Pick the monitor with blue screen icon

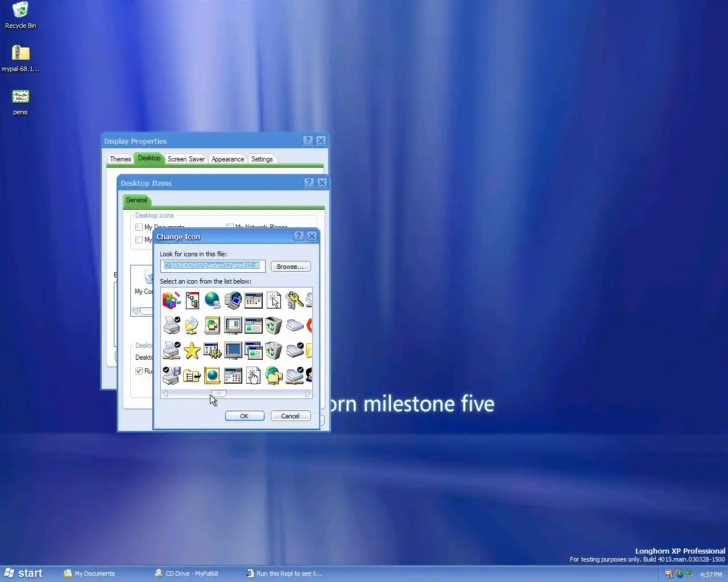(x=233, y=351)
